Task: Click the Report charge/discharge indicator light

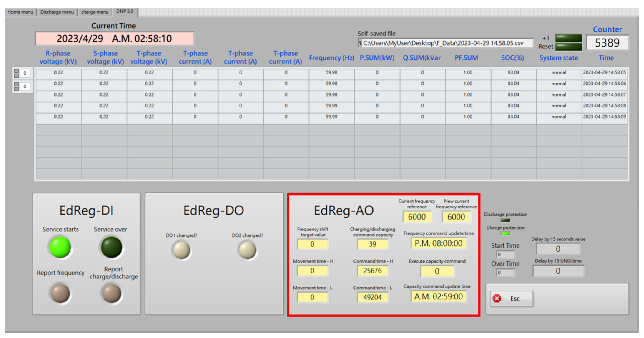Action: (x=112, y=293)
